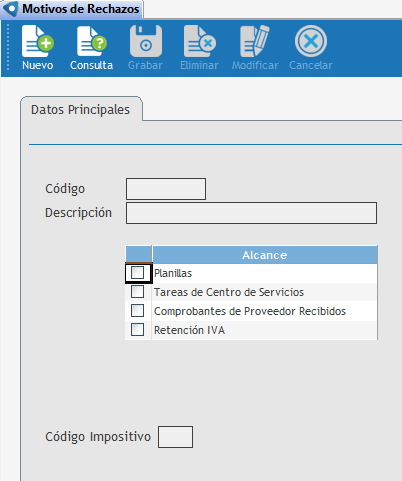This screenshot has height=481, width=402.
Task: Click the Modificar pencil icon
Action: tap(255, 42)
